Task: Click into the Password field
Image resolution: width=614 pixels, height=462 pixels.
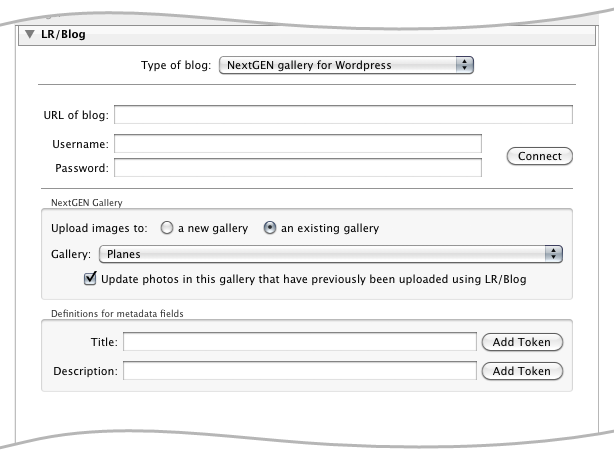Action: [298, 168]
